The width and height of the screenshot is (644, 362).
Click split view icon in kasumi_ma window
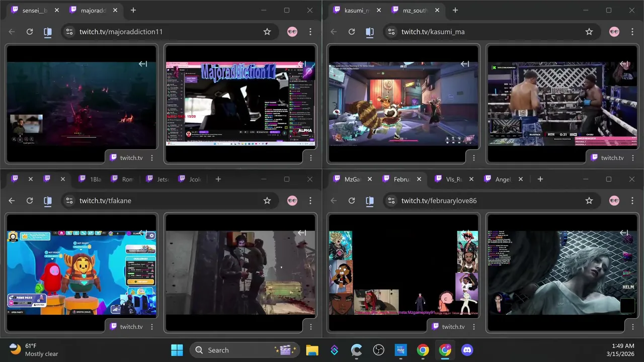(370, 32)
